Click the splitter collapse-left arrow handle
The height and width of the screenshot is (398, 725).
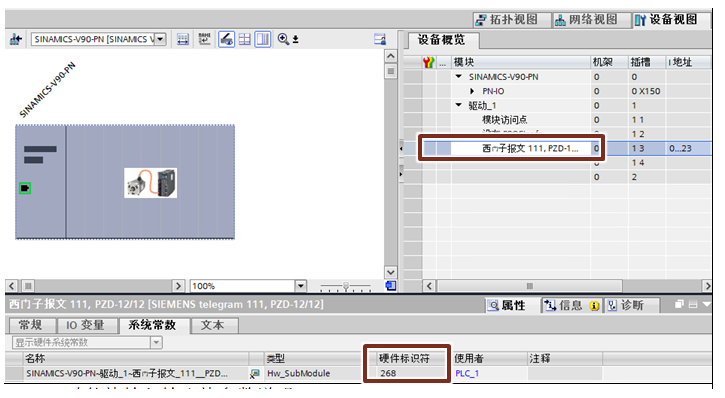[401, 148]
